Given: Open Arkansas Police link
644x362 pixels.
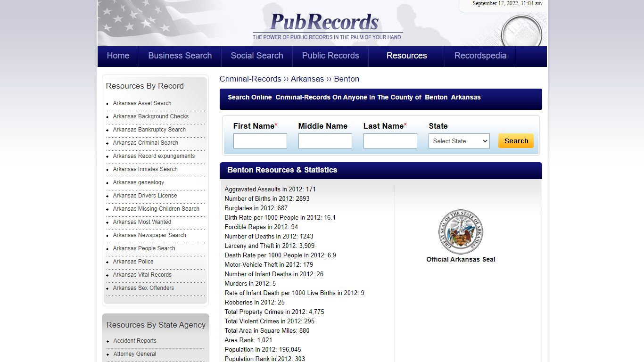Looking at the screenshot, I should point(133,262).
